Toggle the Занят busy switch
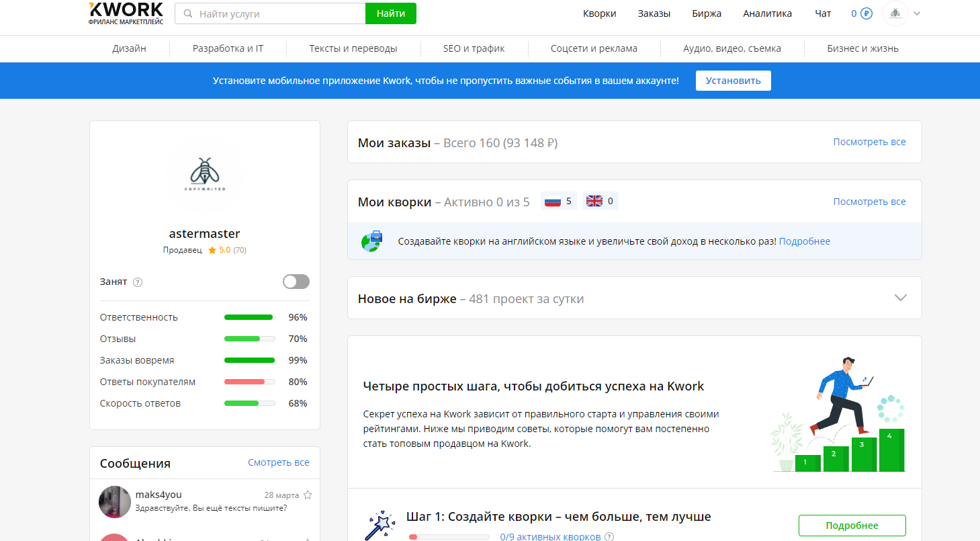980x541 pixels. [x=296, y=282]
